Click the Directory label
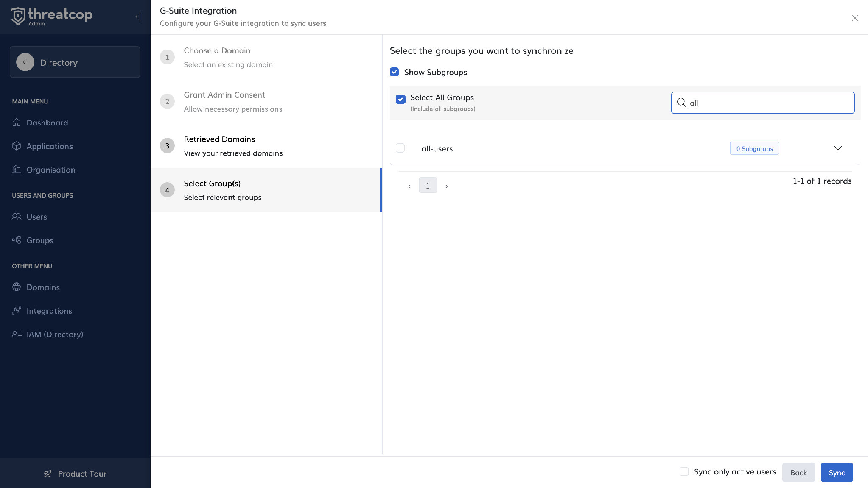The height and width of the screenshot is (488, 868). point(59,62)
